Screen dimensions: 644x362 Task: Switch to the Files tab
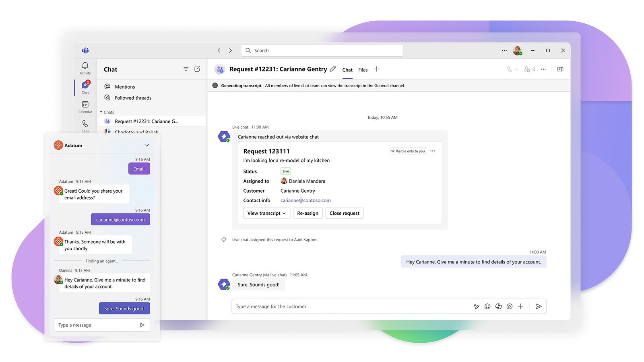(x=363, y=70)
